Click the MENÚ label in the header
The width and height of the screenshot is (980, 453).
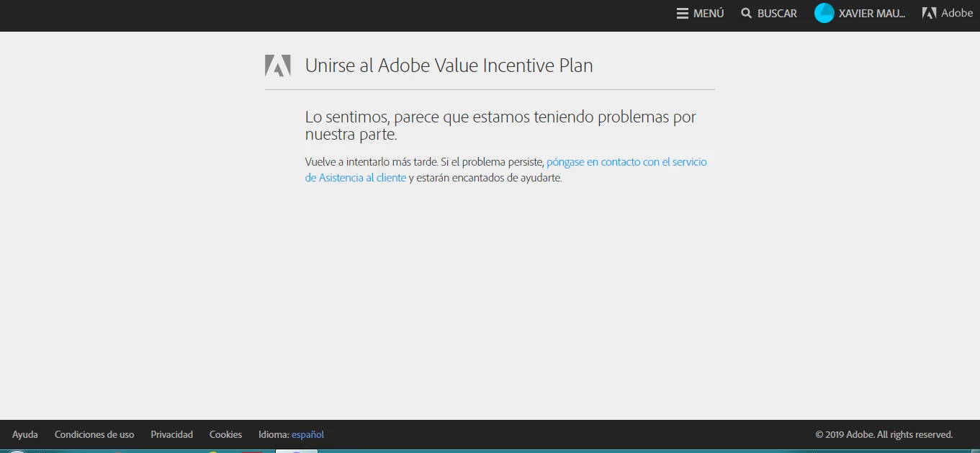coord(709,13)
